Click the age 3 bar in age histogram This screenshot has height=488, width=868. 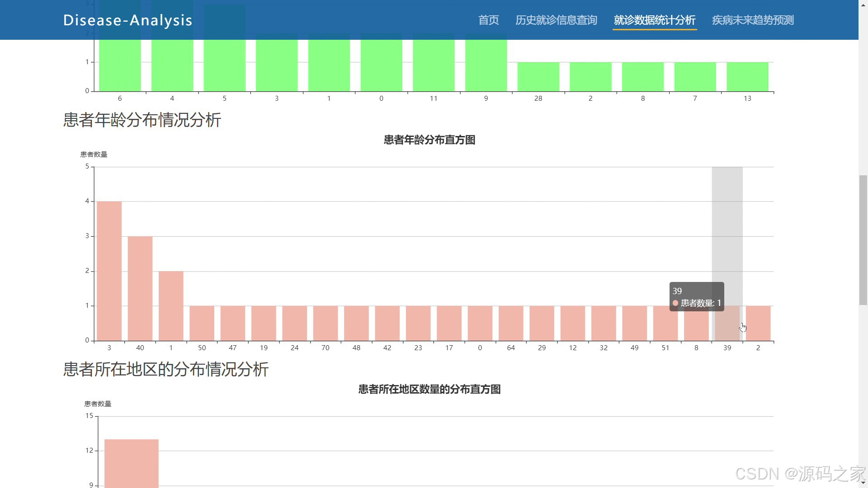coord(109,271)
